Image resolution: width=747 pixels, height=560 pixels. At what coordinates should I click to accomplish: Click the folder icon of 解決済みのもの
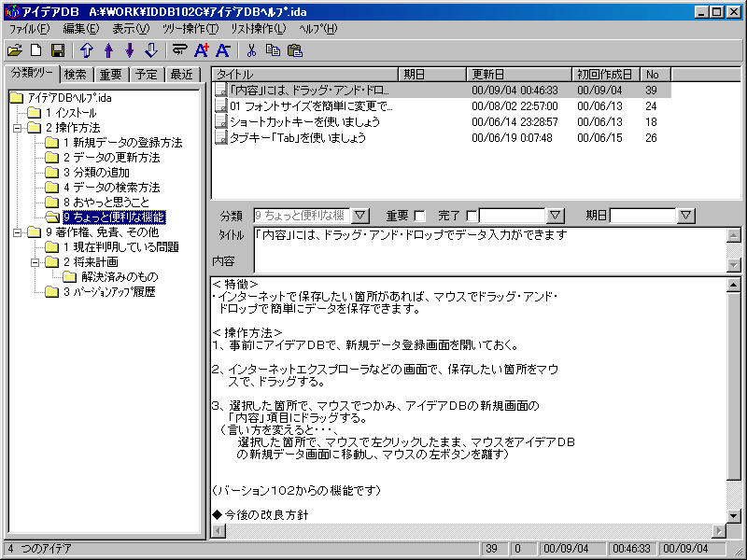click(x=69, y=276)
